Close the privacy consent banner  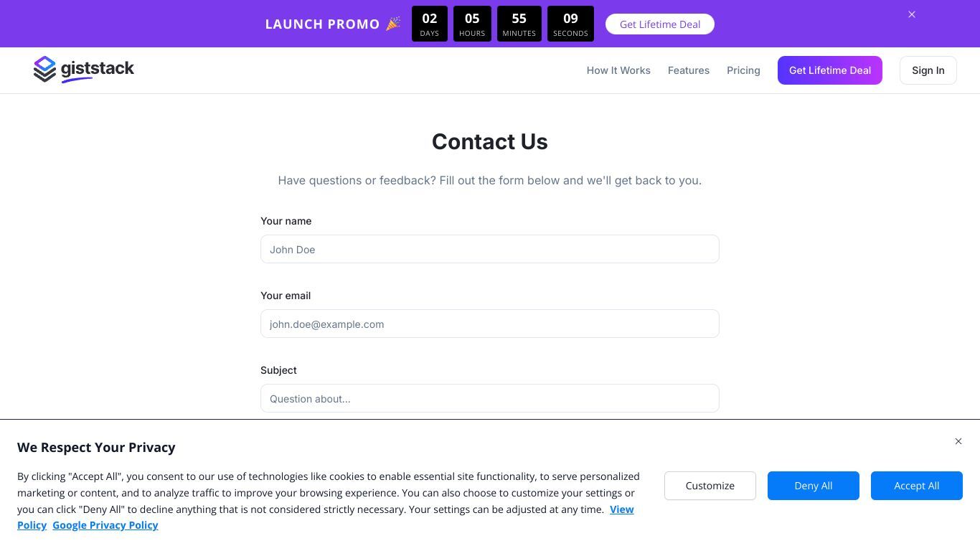point(958,441)
